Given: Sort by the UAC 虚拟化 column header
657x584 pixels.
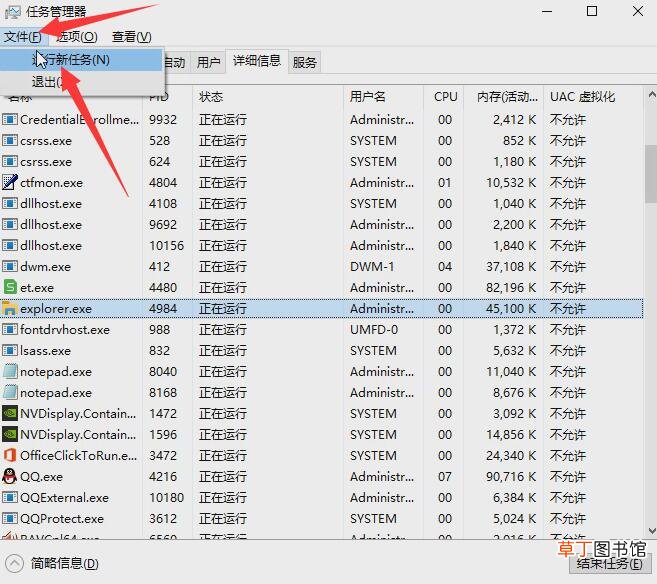Looking at the screenshot, I should [593, 97].
